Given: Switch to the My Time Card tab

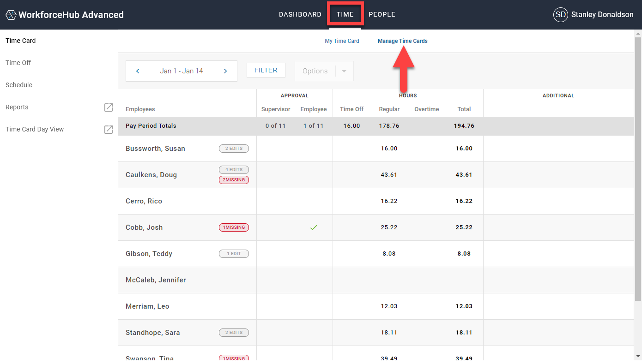Looking at the screenshot, I should (x=342, y=41).
